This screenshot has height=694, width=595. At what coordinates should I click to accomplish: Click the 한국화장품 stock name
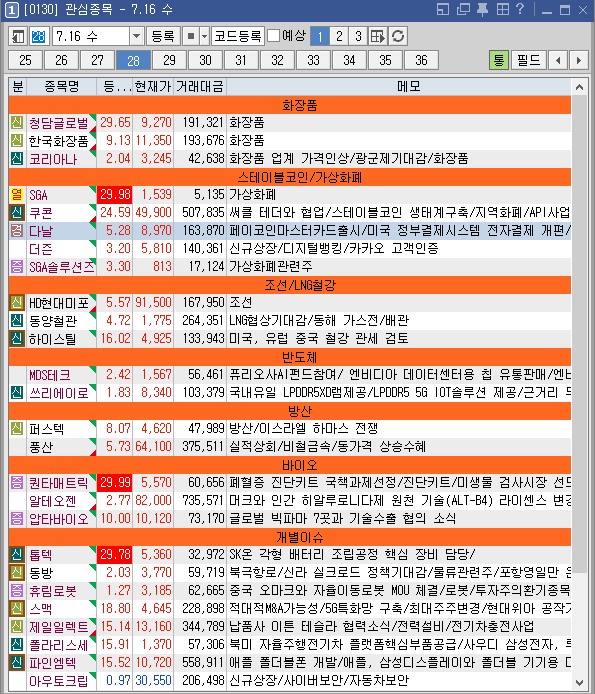pos(58,141)
